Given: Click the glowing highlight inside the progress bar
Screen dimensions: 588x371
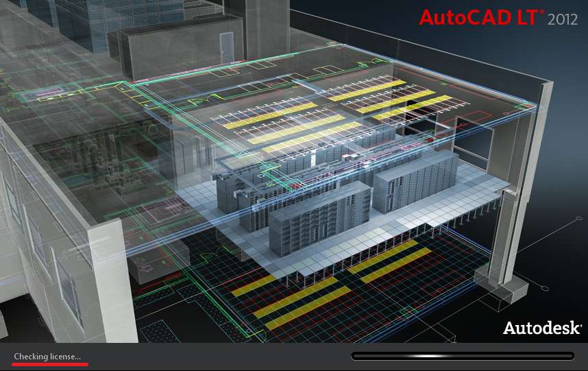Looking at the screenshot, I should click(x=428, y=356).
